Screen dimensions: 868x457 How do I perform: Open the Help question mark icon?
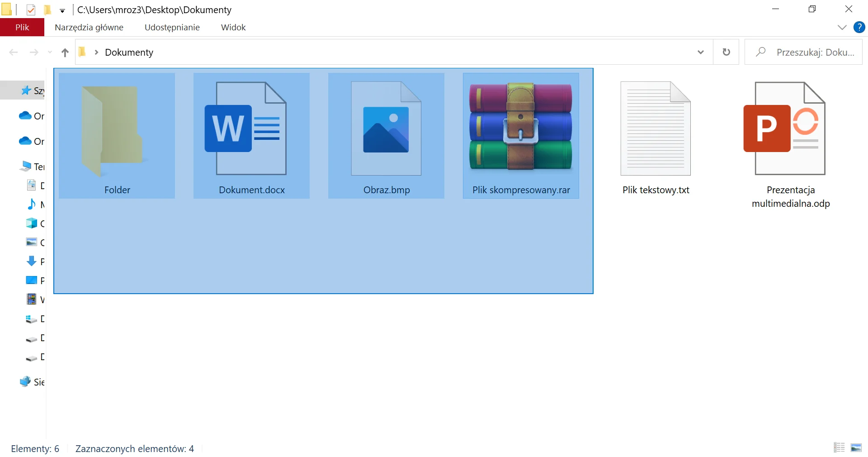coord(859,27)
